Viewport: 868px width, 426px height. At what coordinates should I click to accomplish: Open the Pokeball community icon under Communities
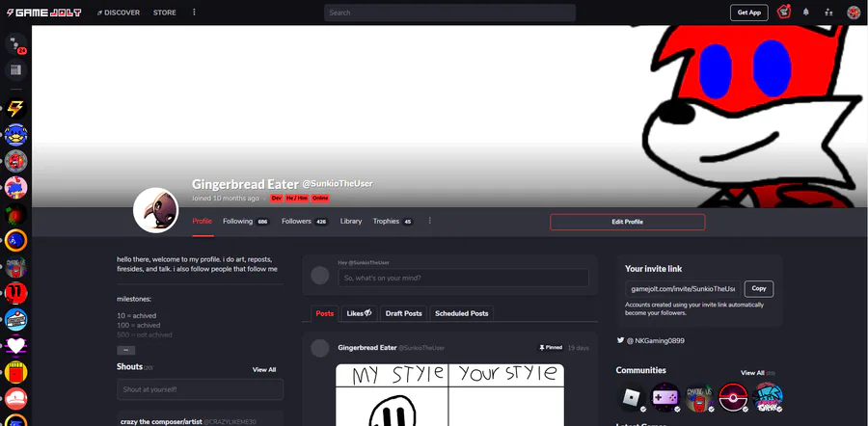click(x=734, y=397)
